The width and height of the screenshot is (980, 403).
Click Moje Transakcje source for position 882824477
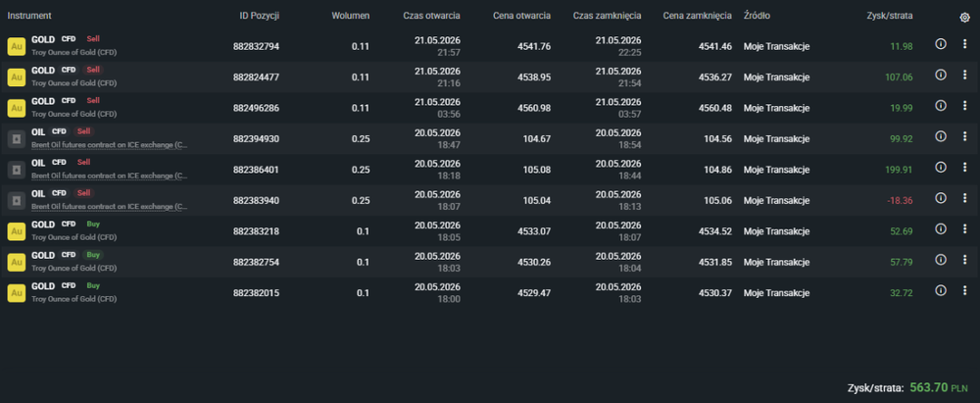(776, 76)
